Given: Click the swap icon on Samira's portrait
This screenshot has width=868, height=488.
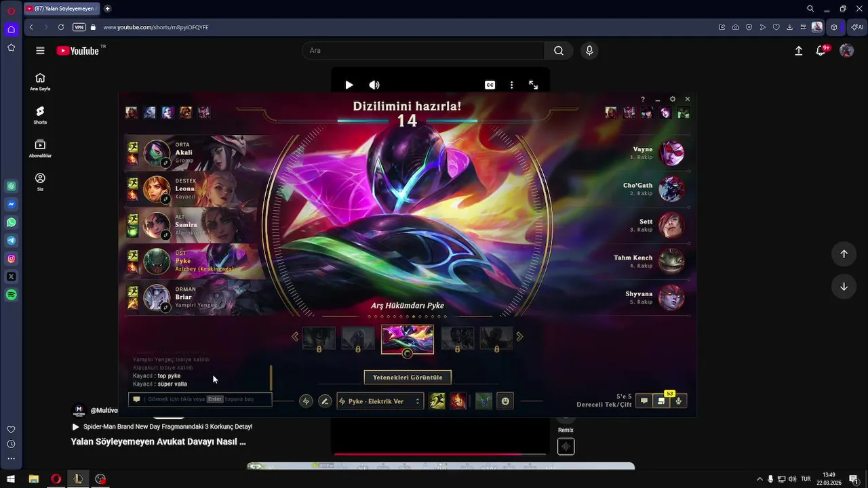Looking at the screenshot, I should (165, 235).
